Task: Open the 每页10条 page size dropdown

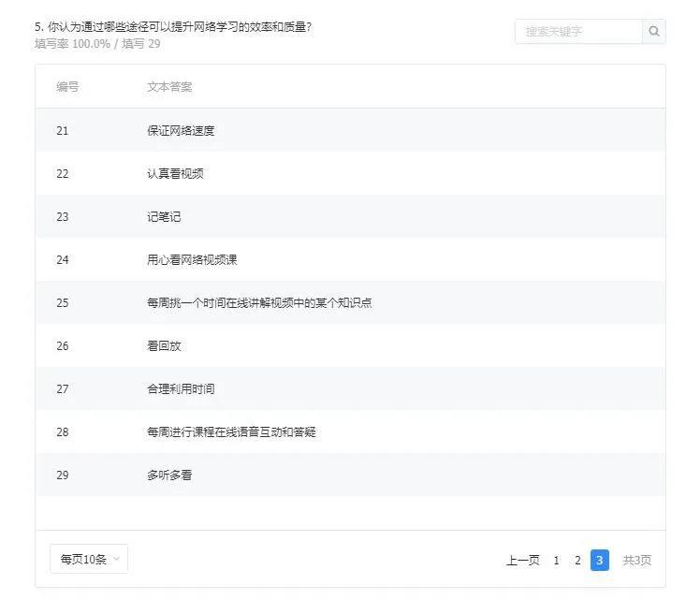Action: (89, 560)
